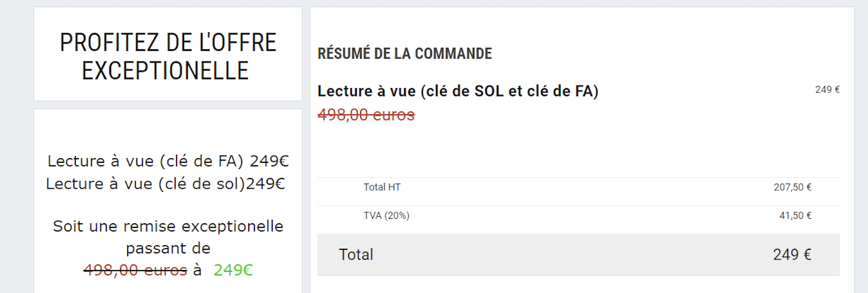The width and height of the screenshot is (868, 293).
Task: Click the "passant de" text
Action: point(168,248)
